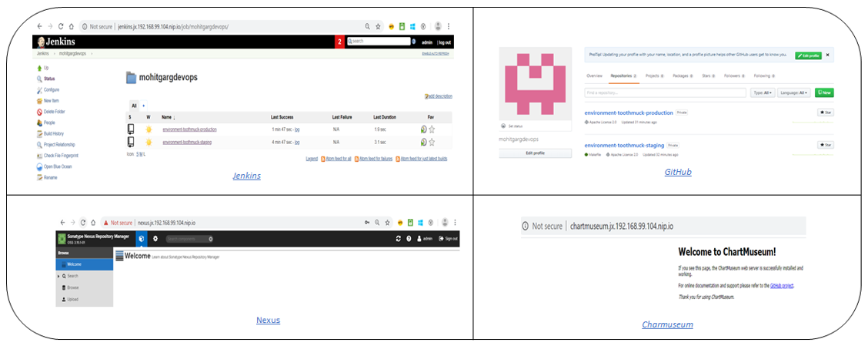Add a new view with the plus tab

coord(143,106)
